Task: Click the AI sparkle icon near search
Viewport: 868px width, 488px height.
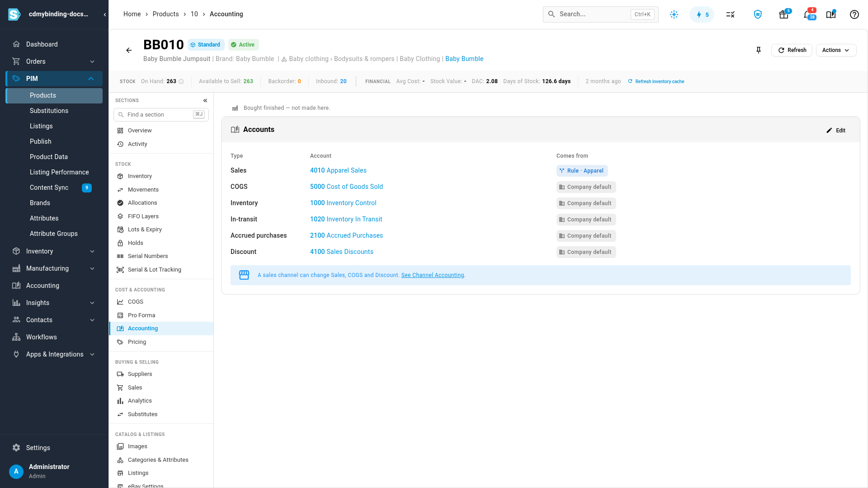Action: (674, 14)
